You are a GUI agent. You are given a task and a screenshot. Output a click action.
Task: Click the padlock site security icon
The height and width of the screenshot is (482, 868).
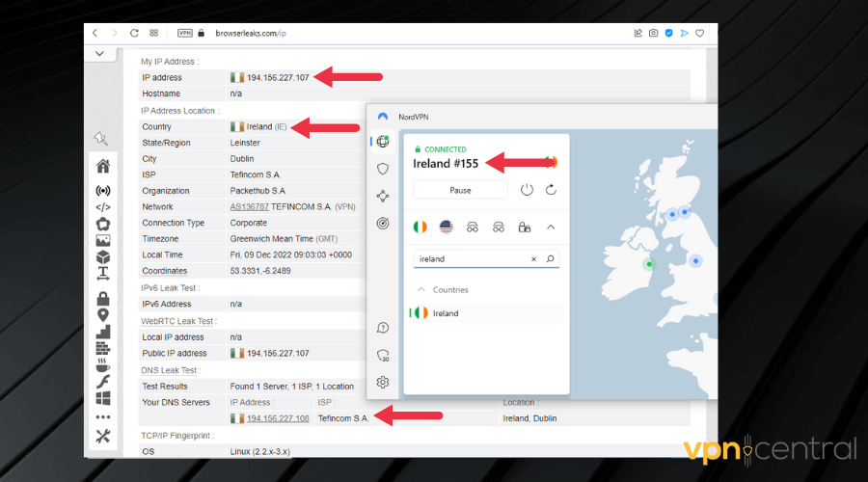pyautogui.click(x=202, y=33)
